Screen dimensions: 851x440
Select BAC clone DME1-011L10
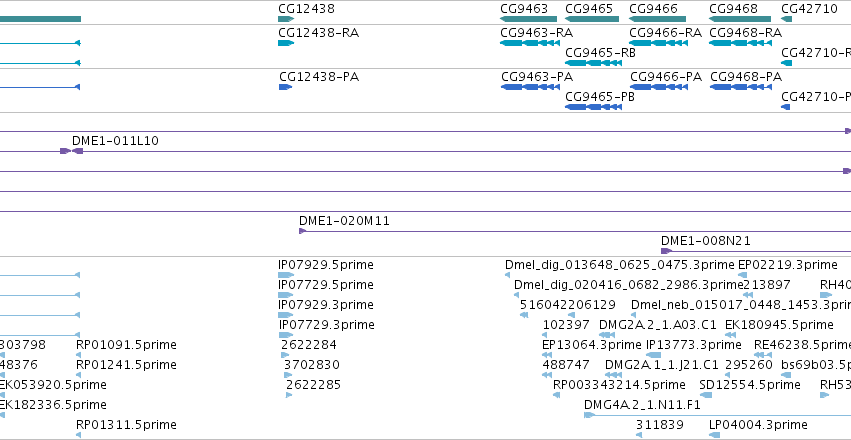pyautogui.click(x=115, y=141)
